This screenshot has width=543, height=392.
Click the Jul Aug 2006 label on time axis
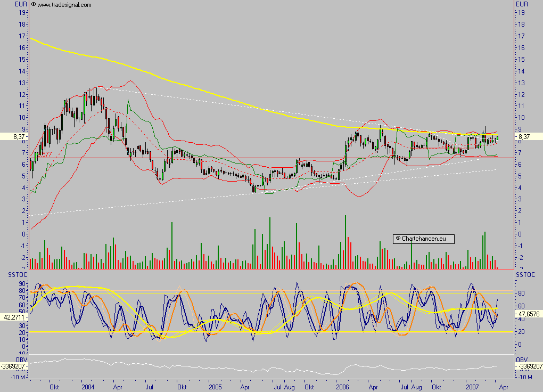(x=411, y=387)
